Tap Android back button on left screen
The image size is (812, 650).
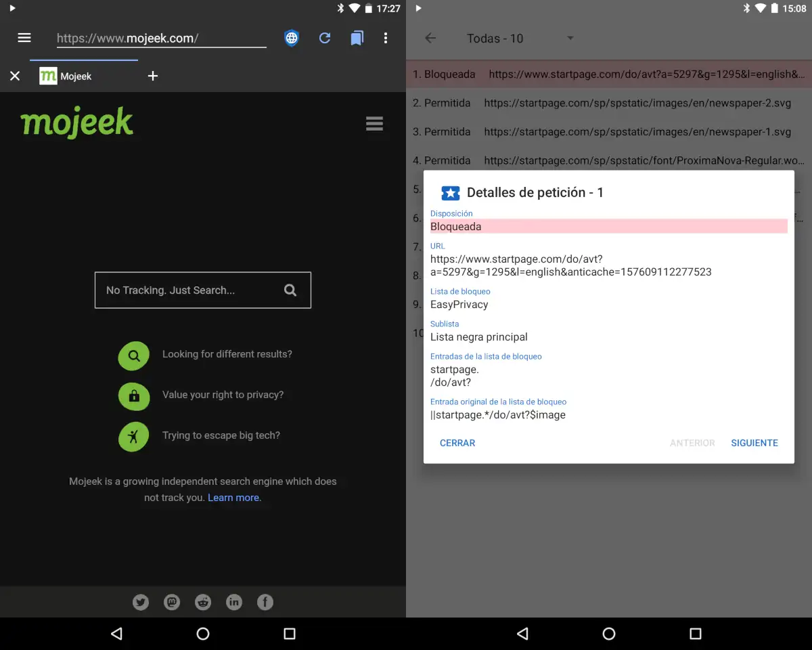point(116,634)
